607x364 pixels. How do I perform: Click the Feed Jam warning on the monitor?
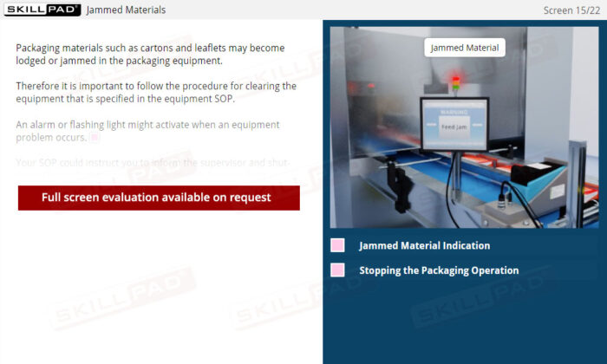point(454,127)
